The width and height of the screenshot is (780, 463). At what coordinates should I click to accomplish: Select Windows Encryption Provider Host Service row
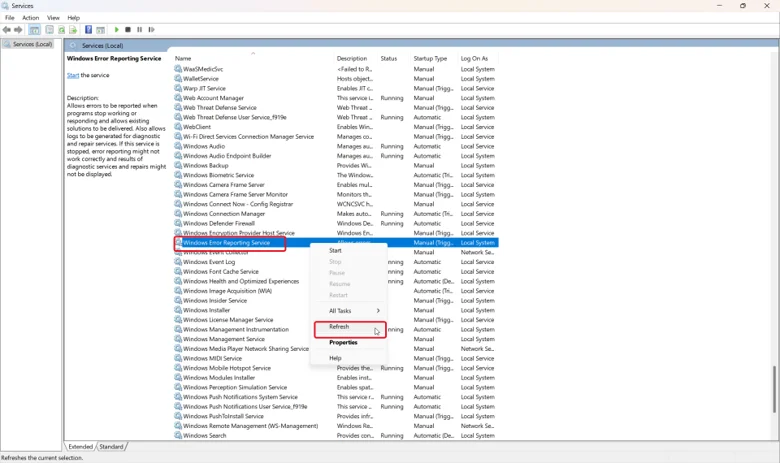click(x=336, y=233)
